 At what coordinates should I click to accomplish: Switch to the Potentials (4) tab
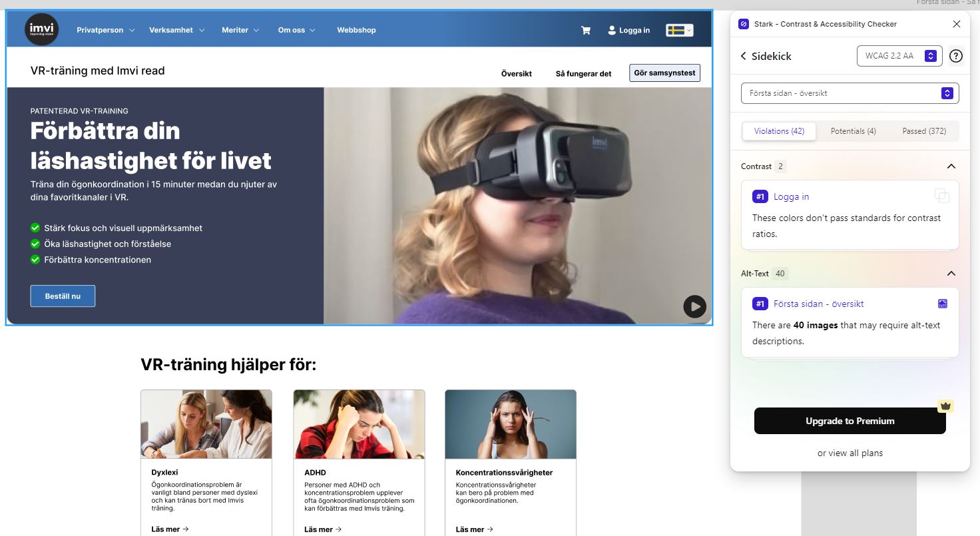(853, 131)
